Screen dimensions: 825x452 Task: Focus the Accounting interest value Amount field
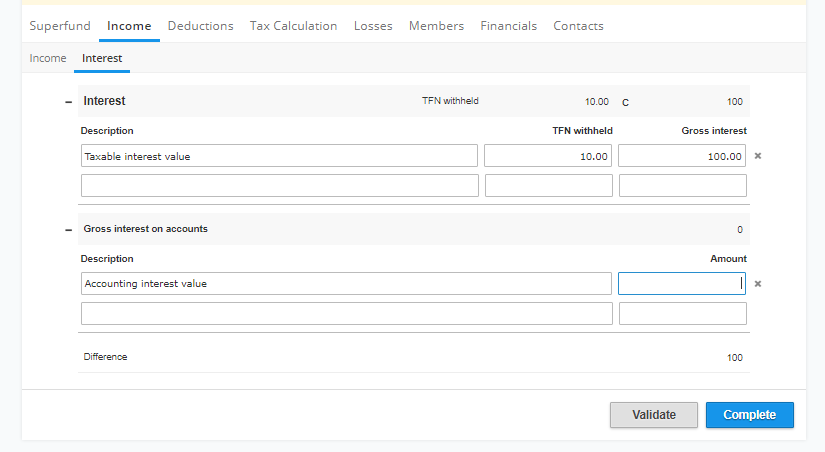click(682, 284)
